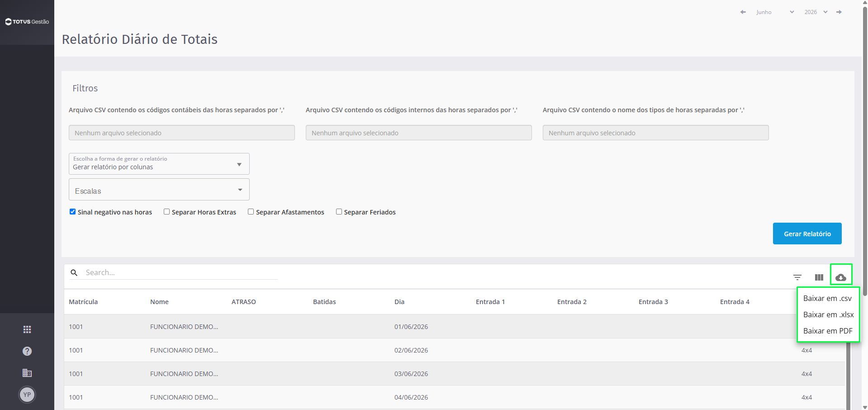This screenshot has width=868, height=410.
Task: Click the YP user avatar
Action: [x=27, y=395]
